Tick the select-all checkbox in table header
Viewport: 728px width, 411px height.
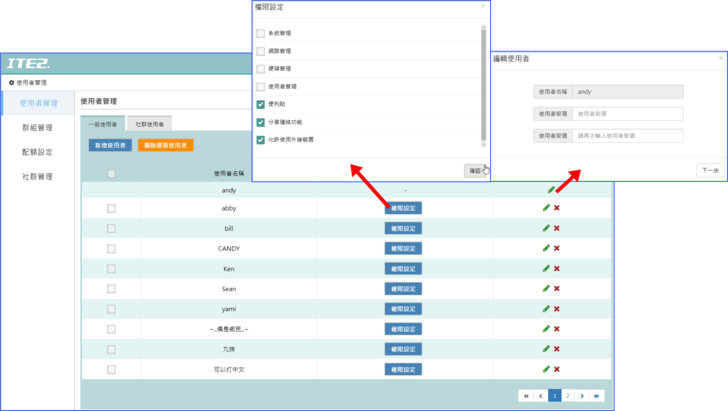(x=111, y=174)
